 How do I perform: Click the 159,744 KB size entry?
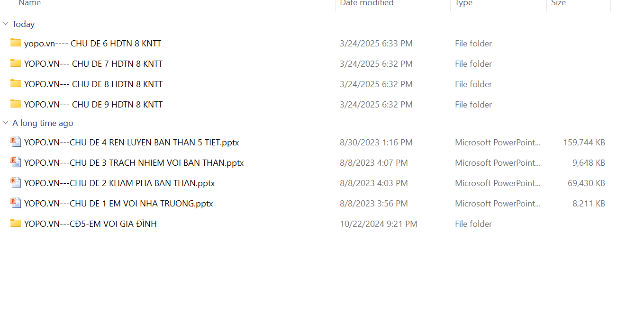pyautogui.click(x=584, y=143)
